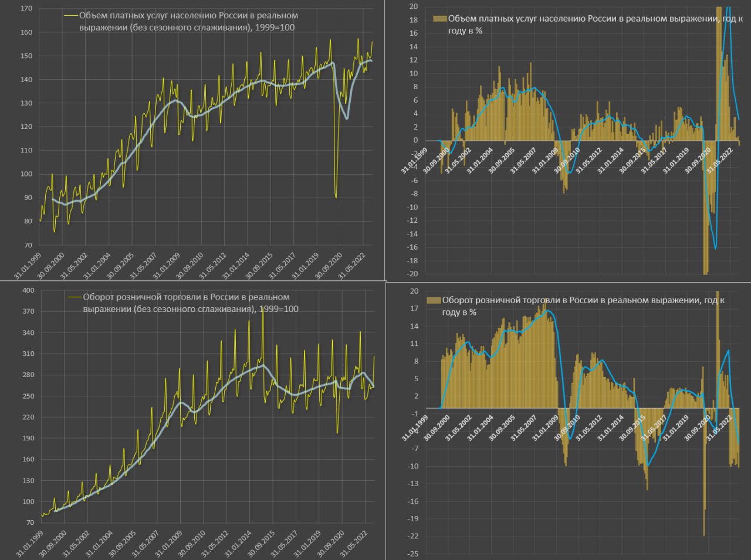Click the yellow line marker in retail turnover index legend
Image resolution: width=751 pixels, height=560 pixels.
point(75,297)
